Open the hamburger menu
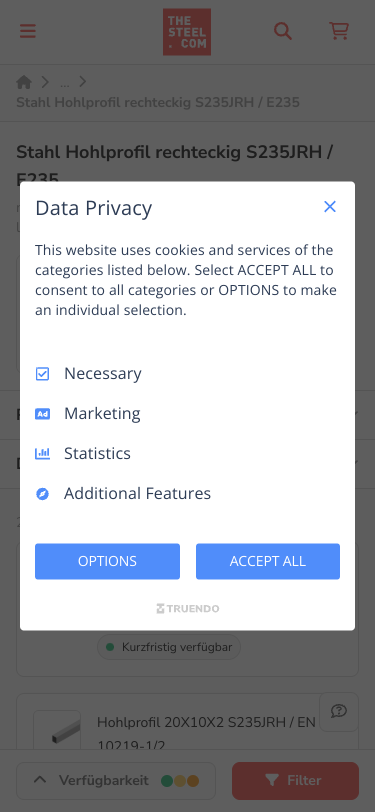 (x=28, y=31)
